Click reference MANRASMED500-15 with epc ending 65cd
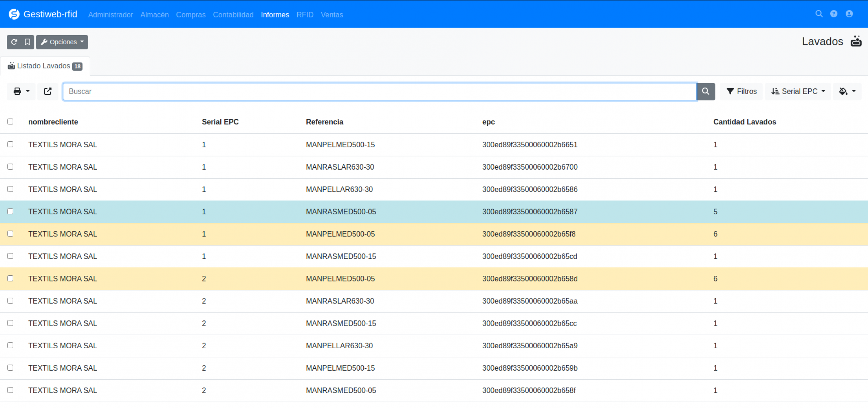The height and width of the screenshot is (408, 868). pos(341,256)
